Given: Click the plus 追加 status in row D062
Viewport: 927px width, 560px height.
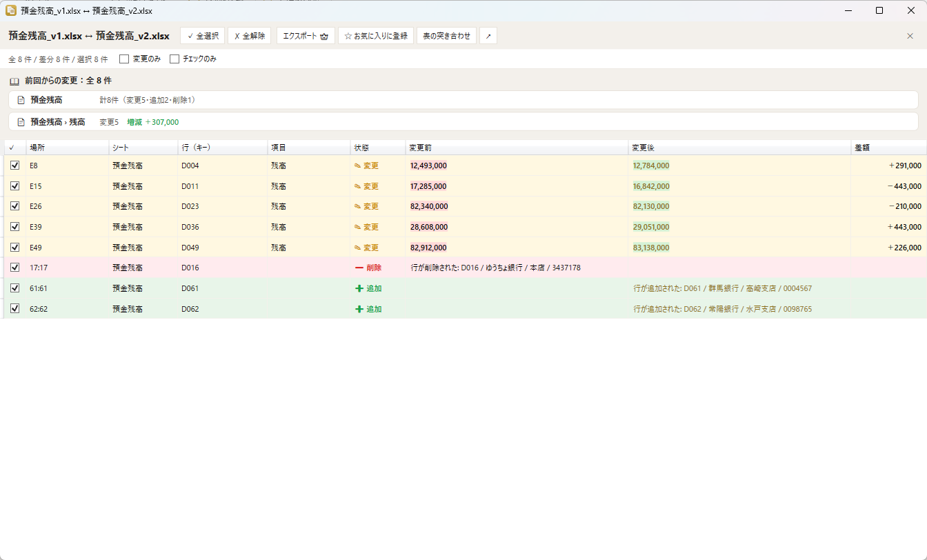Looking at the screenshot, I should click(x=368, y=309).
